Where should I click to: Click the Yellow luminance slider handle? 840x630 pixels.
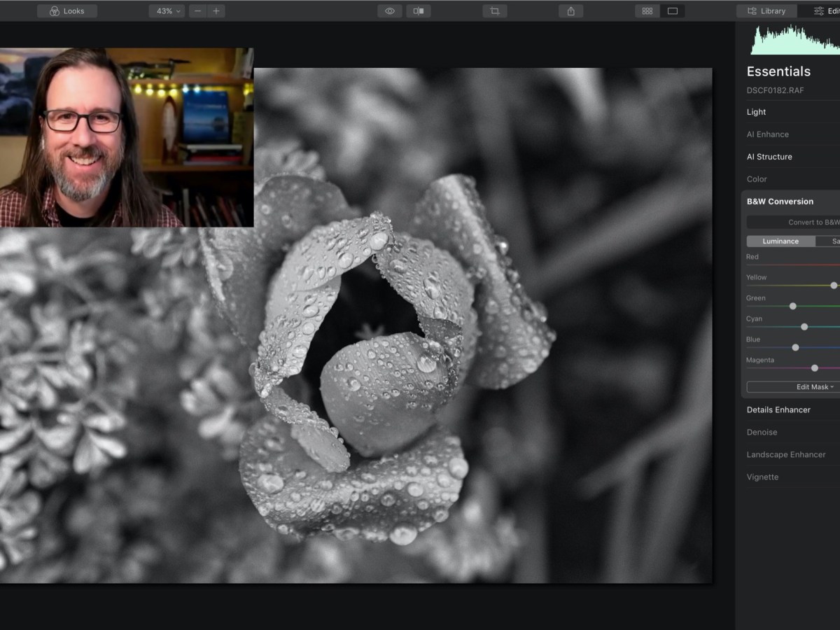pyautogui.click(x=834, y=286)
